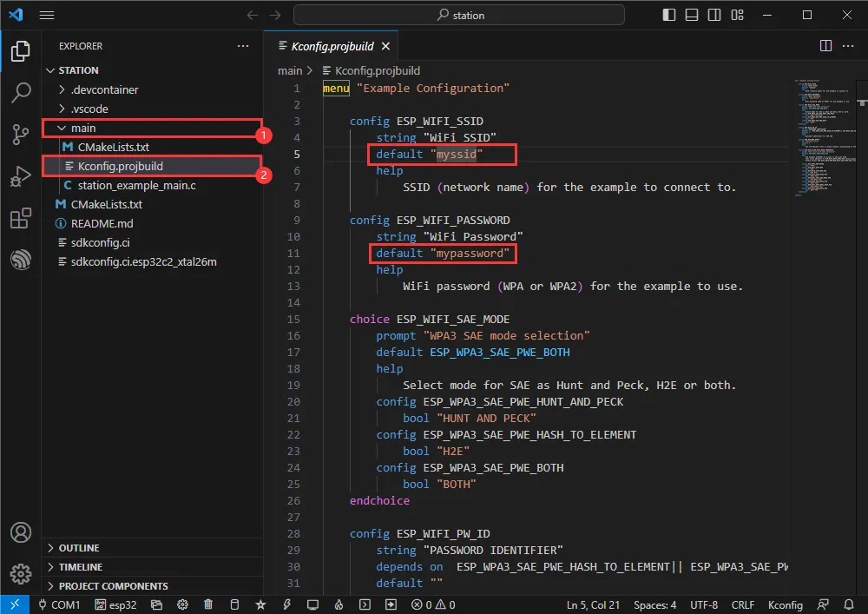The width and height of the screenshot is (868, 614).
Task: Open SDK configuration gear in status bar
Action: [182, 604]
